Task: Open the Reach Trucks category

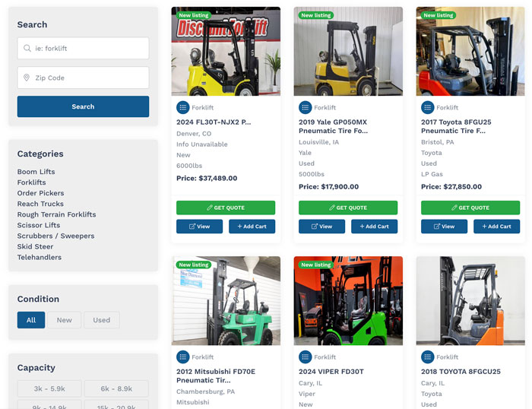Action: point(40,204)
